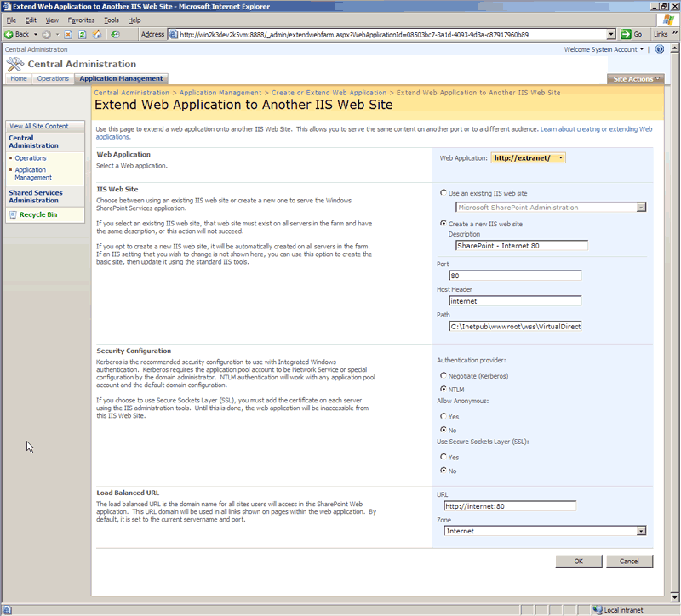Viewport: 681px width, 616px height.
Task: Click into the Port field
Action: coord(515,276)
